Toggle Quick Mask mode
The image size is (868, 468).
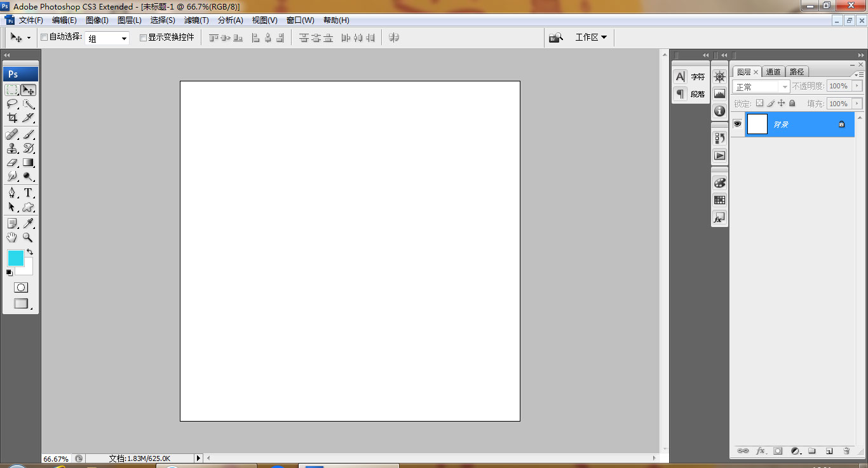tap(21, 287)
